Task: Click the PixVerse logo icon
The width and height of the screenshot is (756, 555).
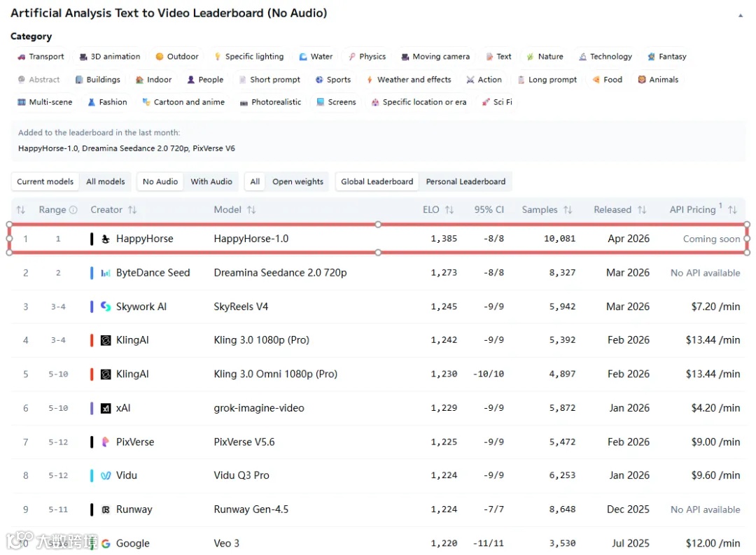Action: [x=106, y=442]
